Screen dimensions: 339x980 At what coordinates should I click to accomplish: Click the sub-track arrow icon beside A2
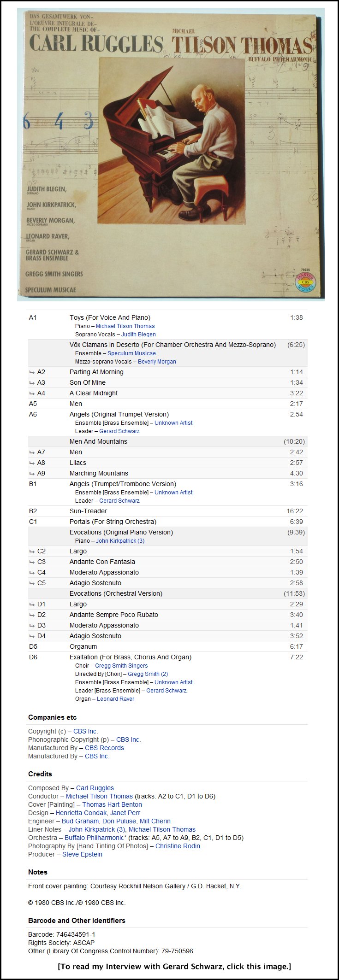click(x=32, y=372)
